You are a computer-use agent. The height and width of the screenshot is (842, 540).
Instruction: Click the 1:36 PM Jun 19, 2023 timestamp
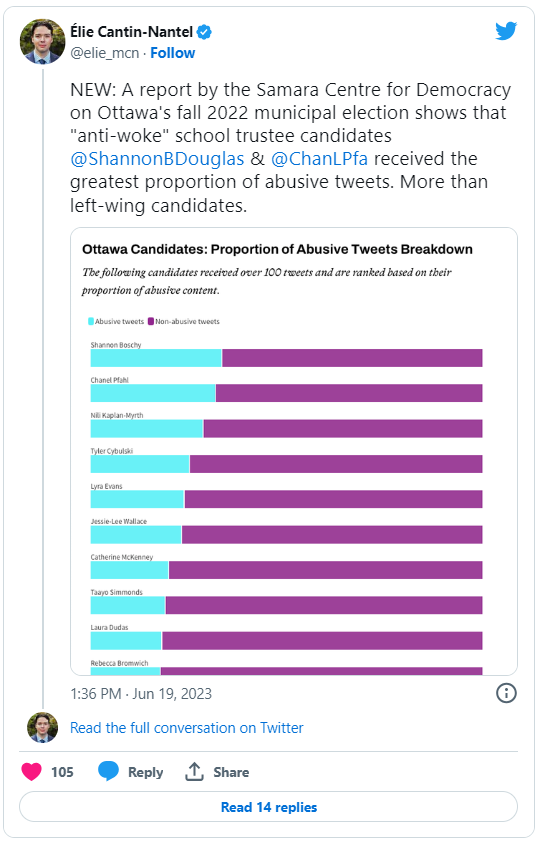[141, 694]
